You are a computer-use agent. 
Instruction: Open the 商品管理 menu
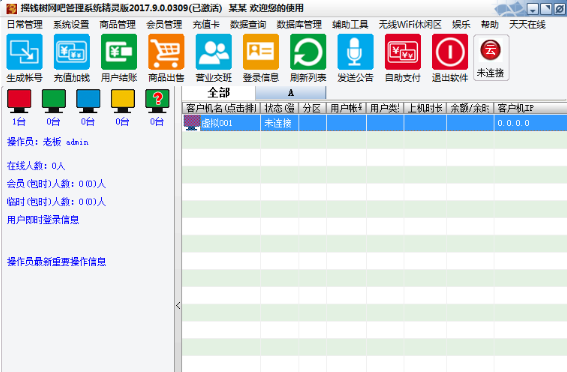tap(118, 25)
